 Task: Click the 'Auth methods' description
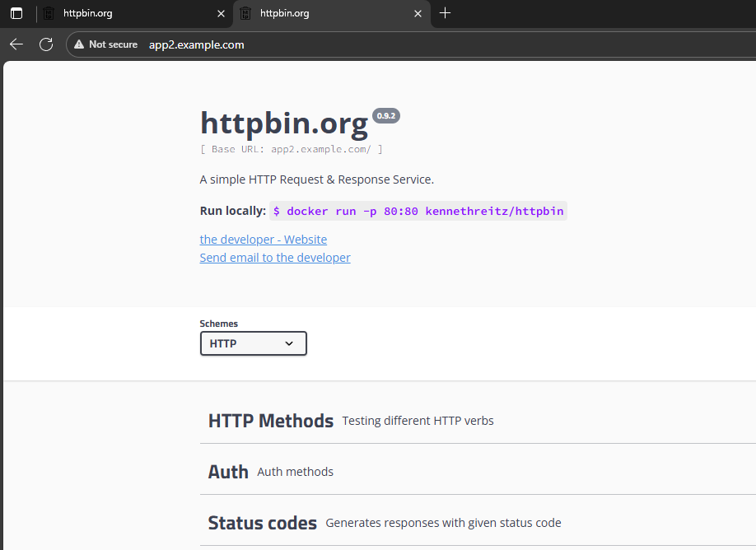[x=295, y=472]
